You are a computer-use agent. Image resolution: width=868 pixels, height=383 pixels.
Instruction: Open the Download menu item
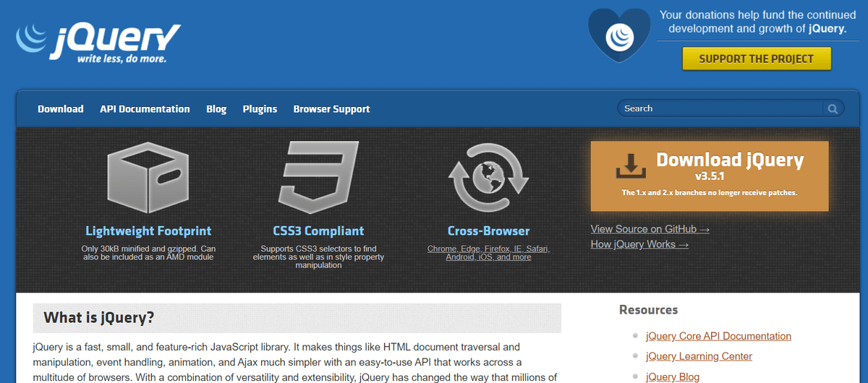pos(61,109)
